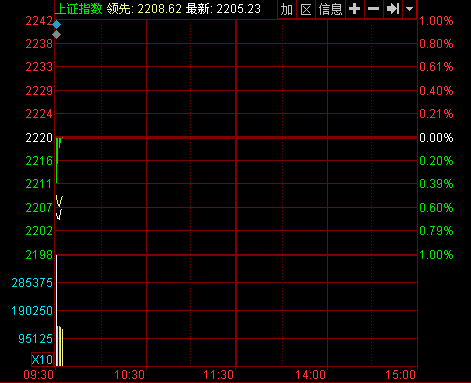Image resolution: width=471 pixels, height=383 pixels.
Task: Click the 0.00% percent axis label
Action: tap(436, 138)
